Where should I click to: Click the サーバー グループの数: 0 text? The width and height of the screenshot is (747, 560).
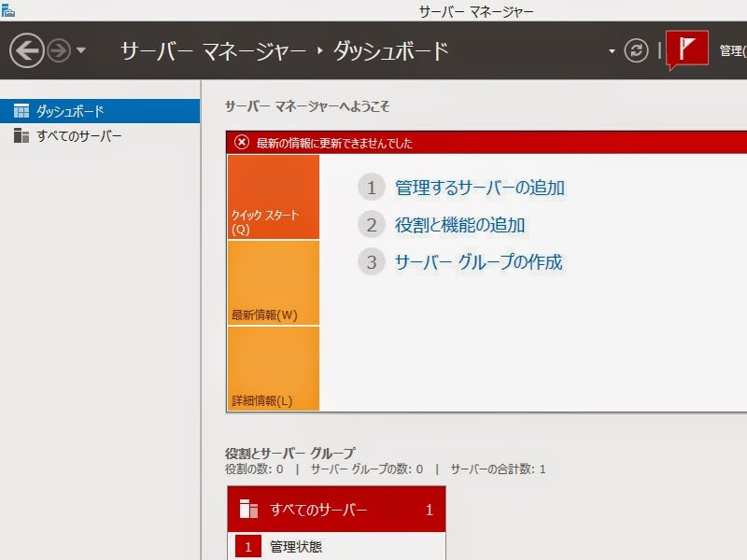367,469
